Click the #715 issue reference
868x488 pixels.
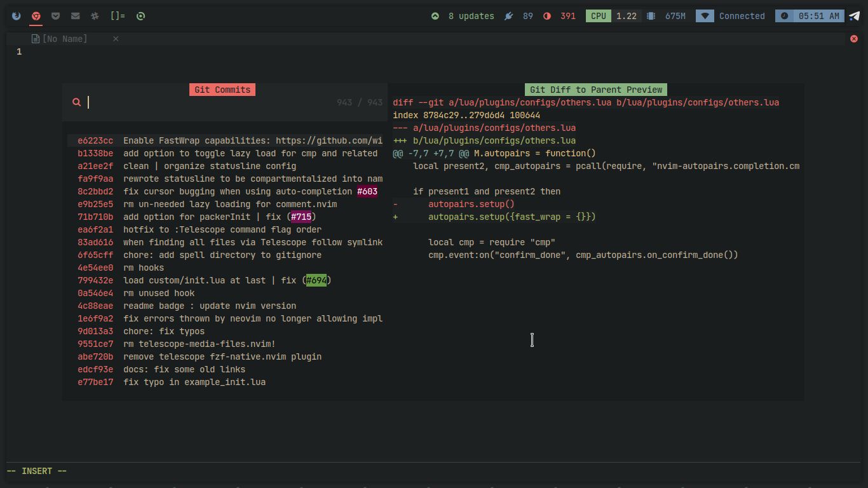(x=301, y=217)
